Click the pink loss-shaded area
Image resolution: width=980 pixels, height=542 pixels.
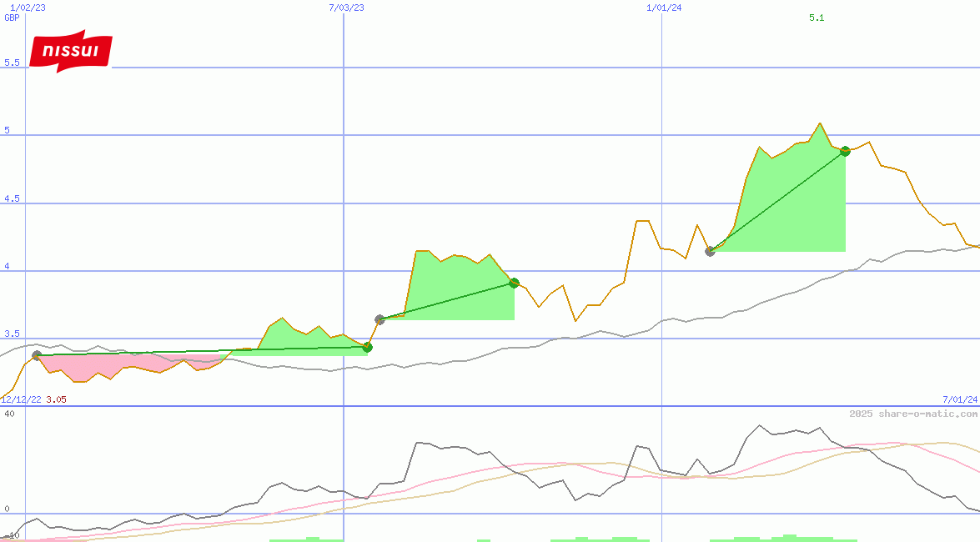coord(125,364)
